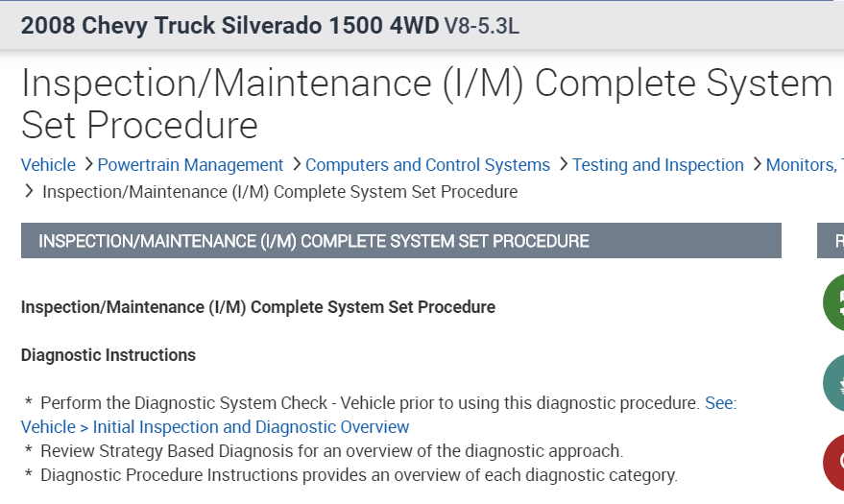Open Computers and Control Systems breadcrumb
The image size is (844, 504).
(x=427, y=165)
